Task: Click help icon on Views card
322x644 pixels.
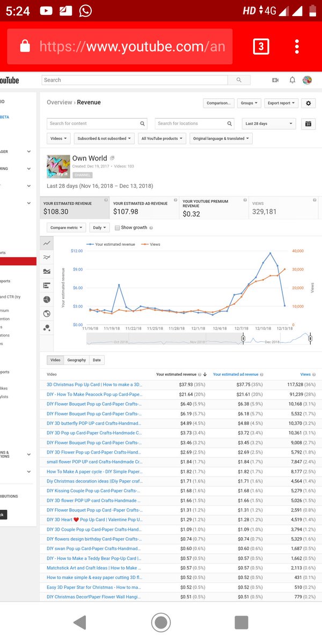Action: [314, 200]
